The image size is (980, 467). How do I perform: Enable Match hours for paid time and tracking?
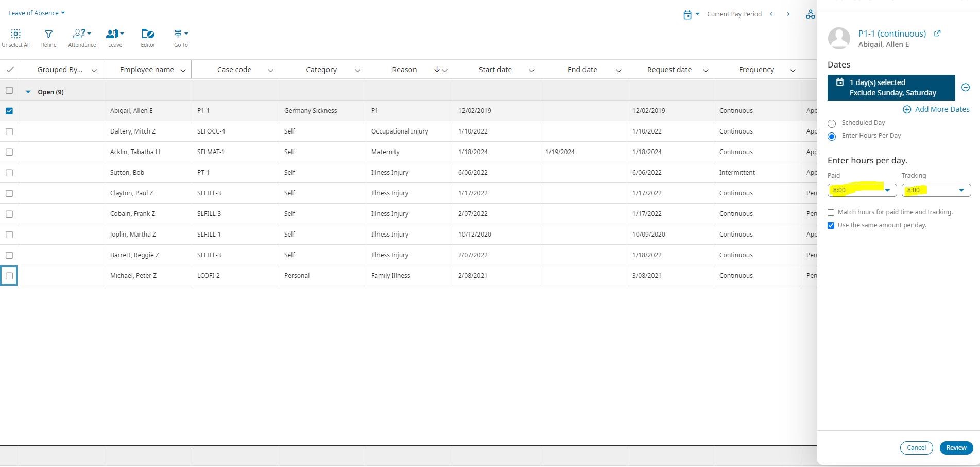pos(831,212)
